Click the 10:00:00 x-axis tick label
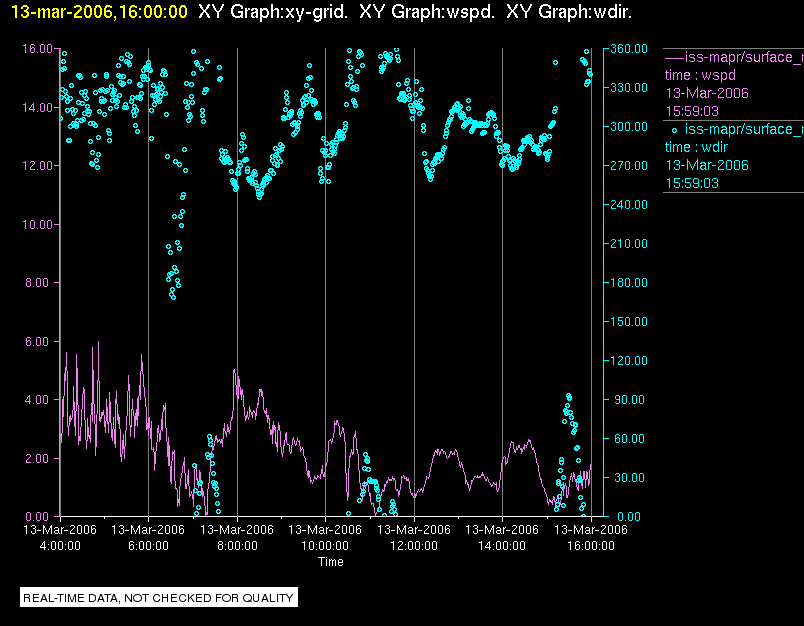The width and height of the screenshot is (804, 626). click(x=325, y=546)
